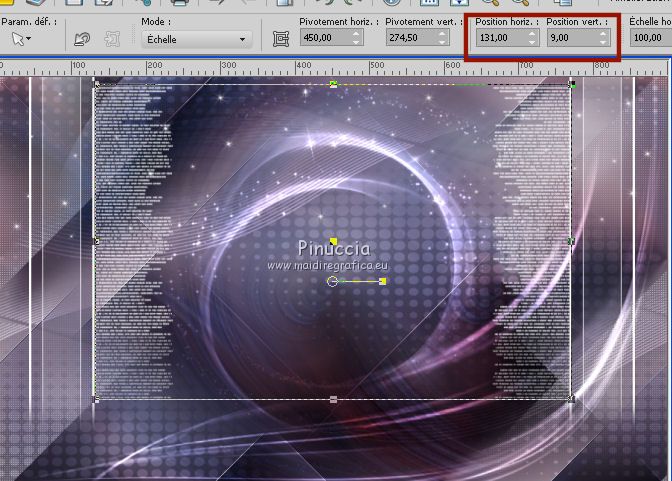Click the reset rectangle icon
This screenshot has height=481, width=672.
pos(81,39)
